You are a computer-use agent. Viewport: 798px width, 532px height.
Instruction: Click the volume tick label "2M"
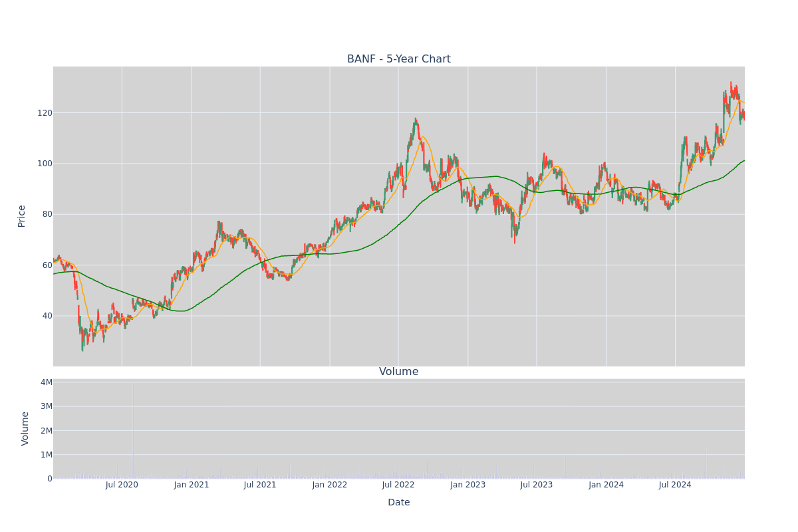pos(47,431)
